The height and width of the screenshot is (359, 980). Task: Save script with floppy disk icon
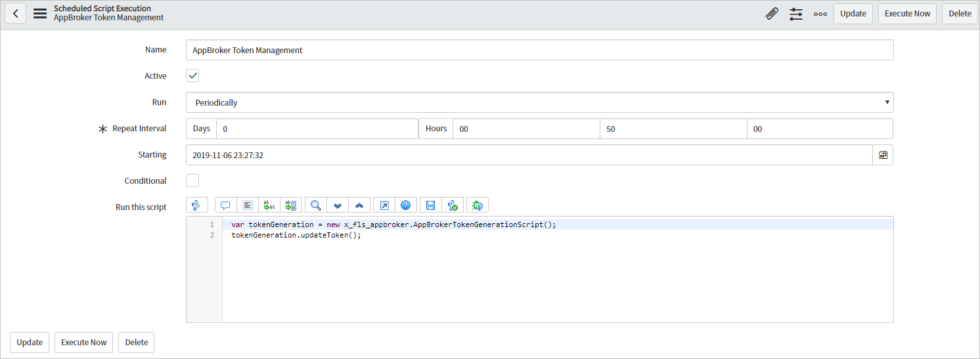[x=430, y=205]
